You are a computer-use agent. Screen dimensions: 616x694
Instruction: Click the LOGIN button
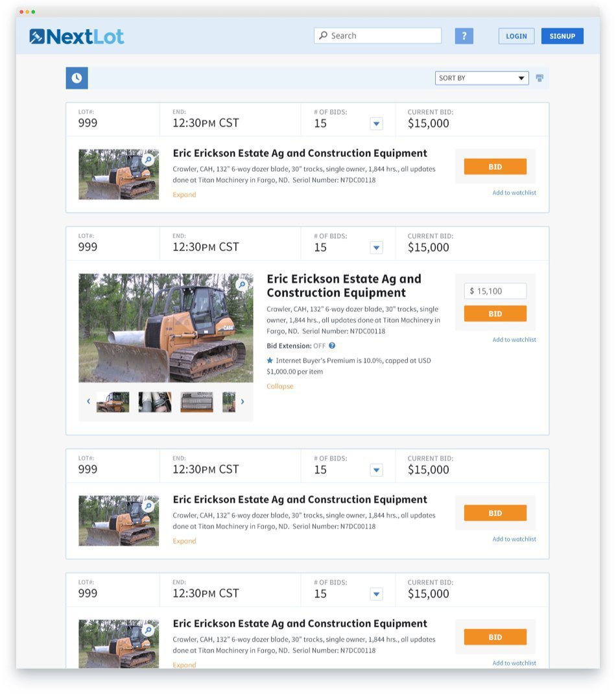[516, 36]
